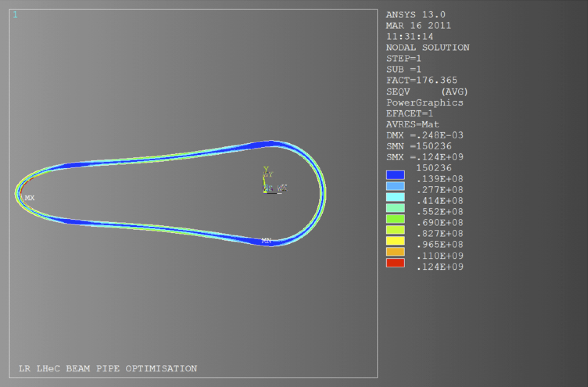Click the orange legend swatch
This screenshot has width=588, height=387.
coord(395,251)
